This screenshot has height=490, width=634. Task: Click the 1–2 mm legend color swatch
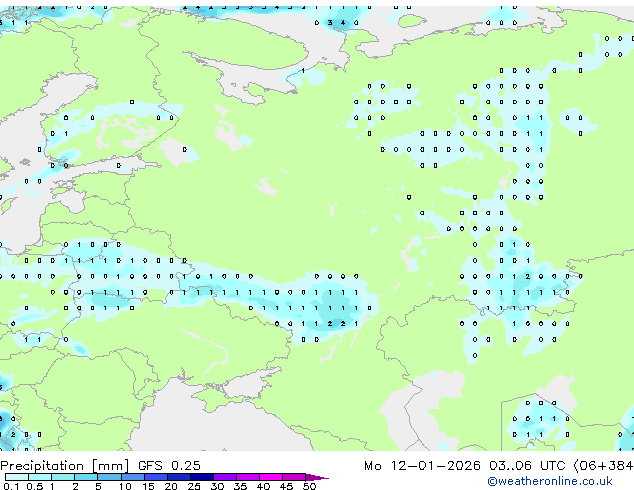[x=63, y=477]
